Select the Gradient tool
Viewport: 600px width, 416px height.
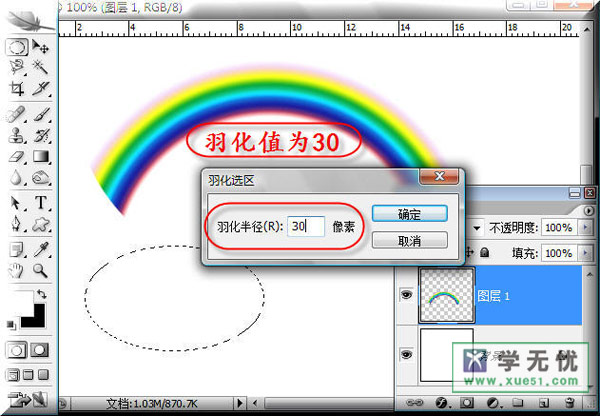41,157
